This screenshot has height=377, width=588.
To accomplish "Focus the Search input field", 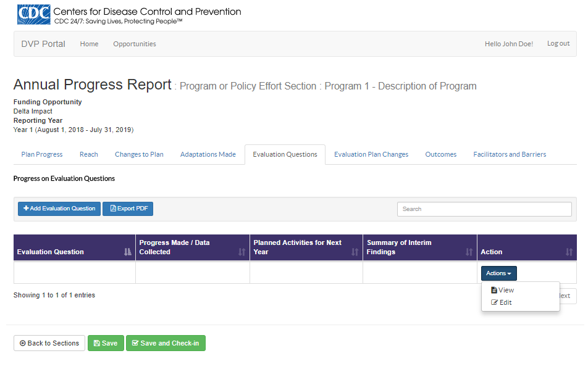I will (484, 209).
